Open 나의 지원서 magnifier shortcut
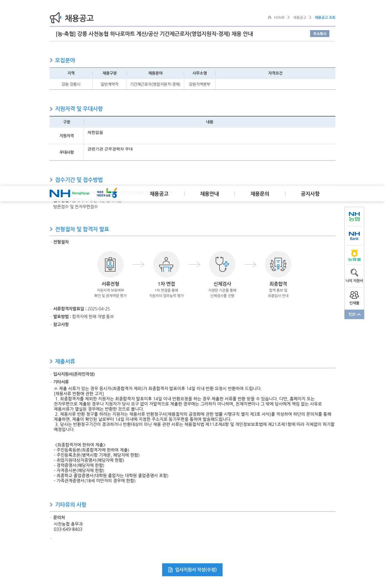This screenshot has width=385, height=588. (x=354, y=275)
